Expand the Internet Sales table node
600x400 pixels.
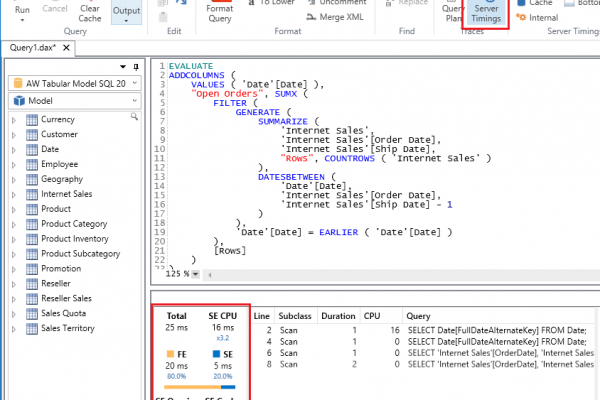point(14,195)
